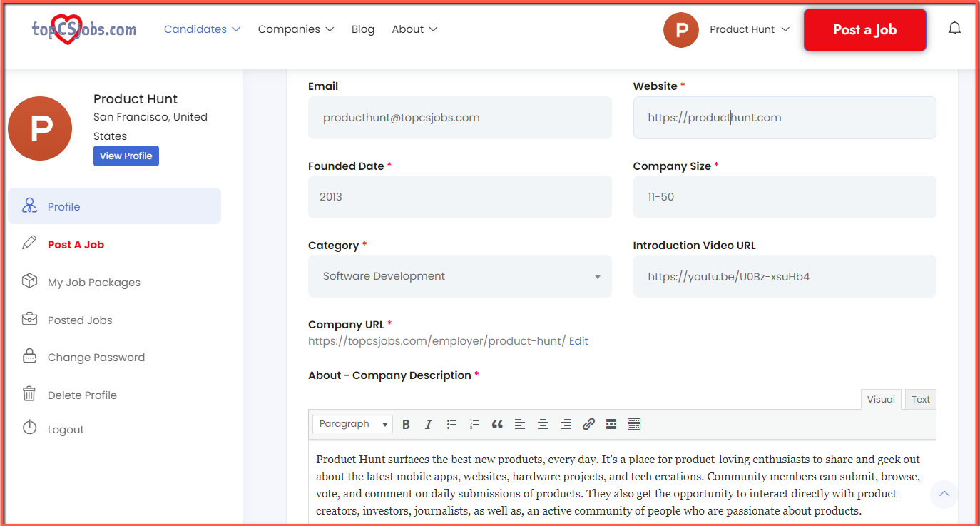980x526 pixels.
Task: Expand the Candidates menu
Action: pos(202,29)
